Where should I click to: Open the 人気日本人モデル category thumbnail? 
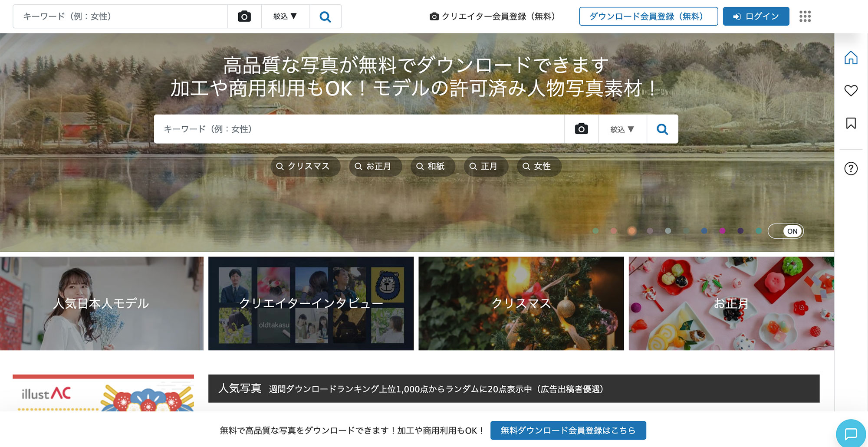pyautogui.click(x=102, y=303)
